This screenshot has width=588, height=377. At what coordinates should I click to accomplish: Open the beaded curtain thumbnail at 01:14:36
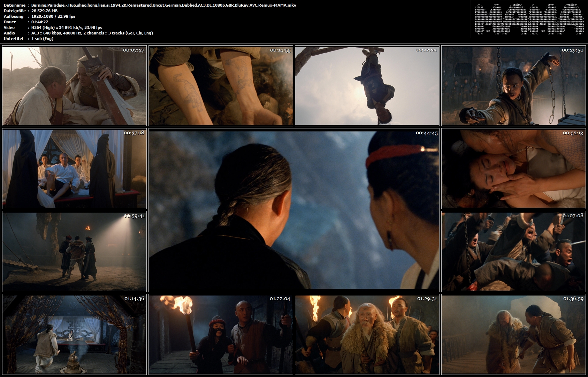coord(74,335)
